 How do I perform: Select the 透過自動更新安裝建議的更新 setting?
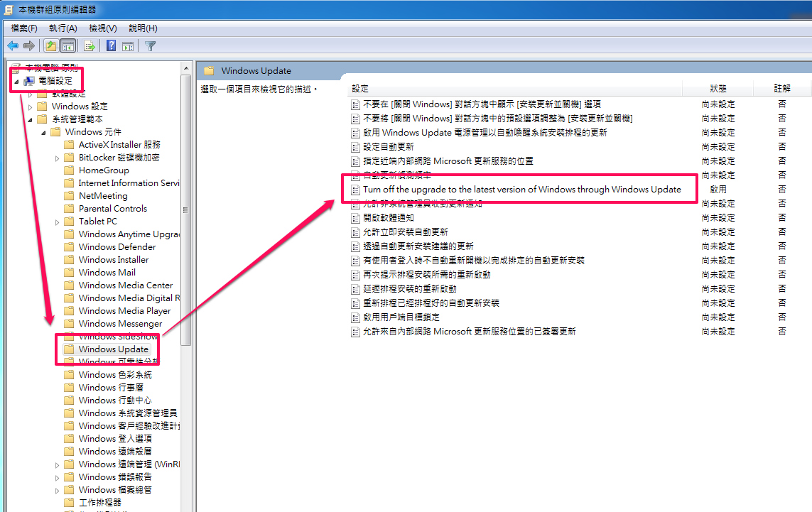coord(418,246)
